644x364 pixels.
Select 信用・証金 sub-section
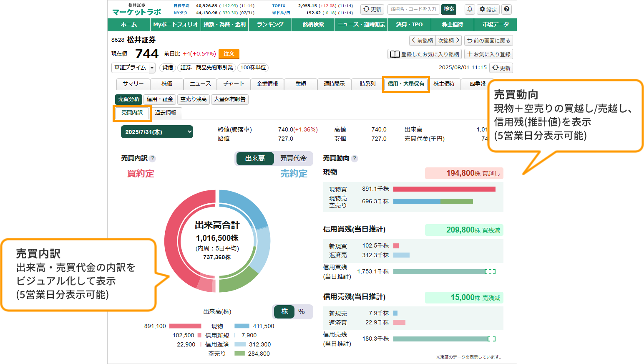click(x=160, y=99)
